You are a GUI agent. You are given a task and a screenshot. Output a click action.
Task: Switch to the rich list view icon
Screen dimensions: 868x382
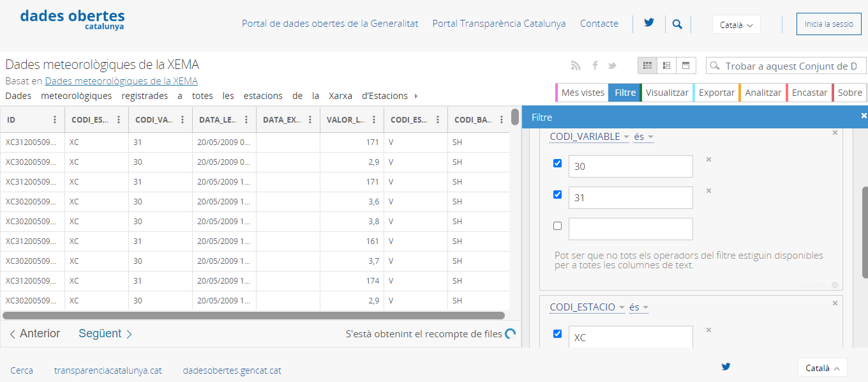pyautogui.click(x=666, y=66)
